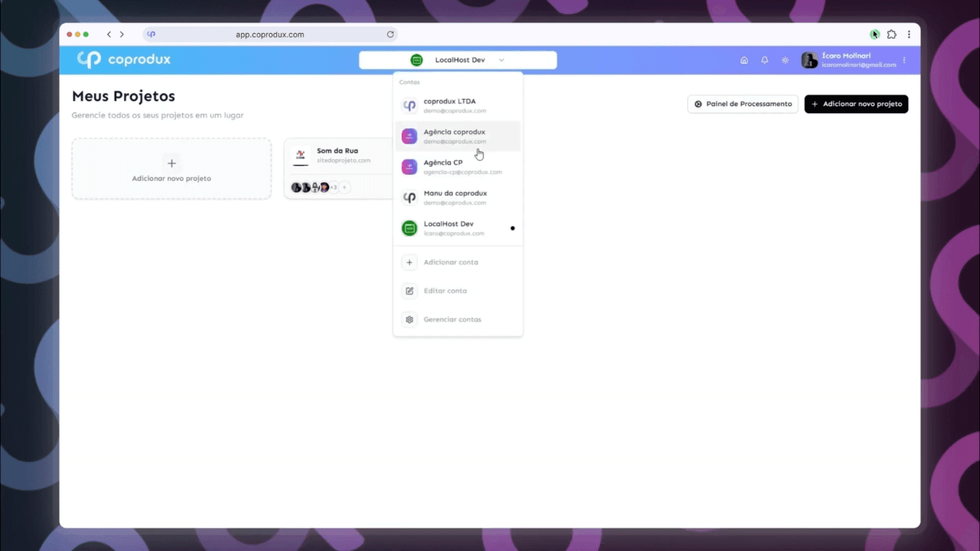Collapse the LocalHost Dev account selector
980x551 pixels.
[x=458, y=60]
